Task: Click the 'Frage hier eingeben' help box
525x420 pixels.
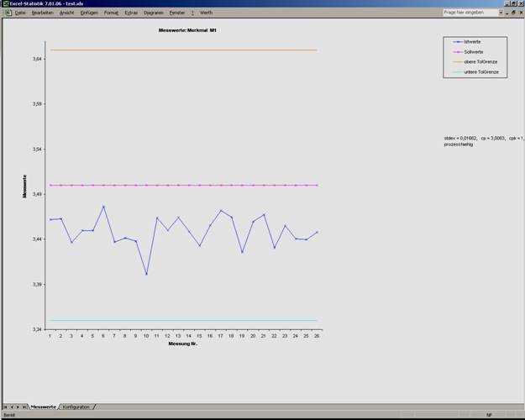Action: click(470, 13)
